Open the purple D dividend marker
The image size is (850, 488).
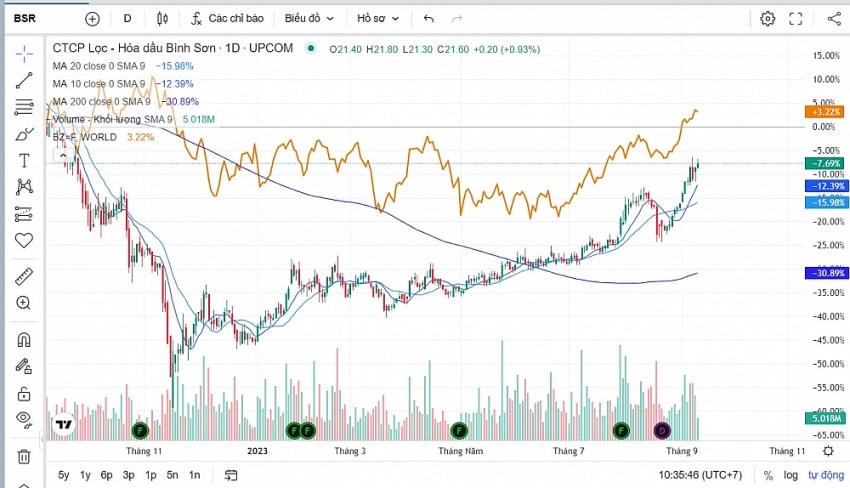662,431
